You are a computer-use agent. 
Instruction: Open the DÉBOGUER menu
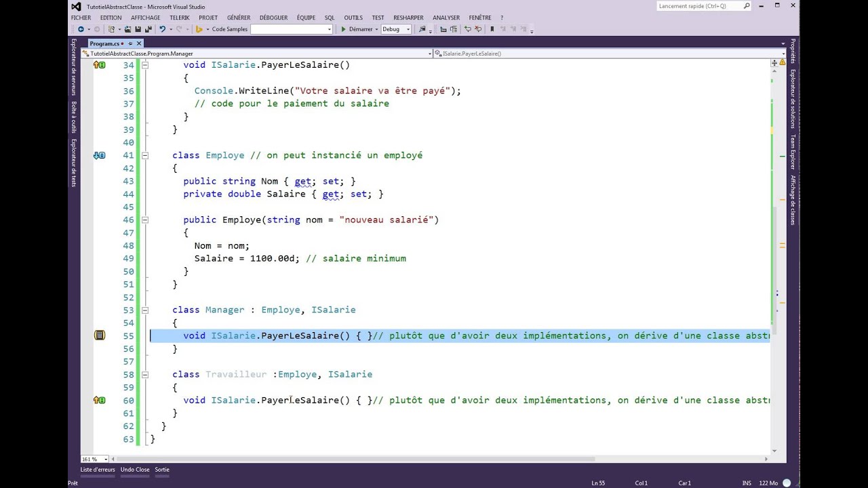pos(273,18)
